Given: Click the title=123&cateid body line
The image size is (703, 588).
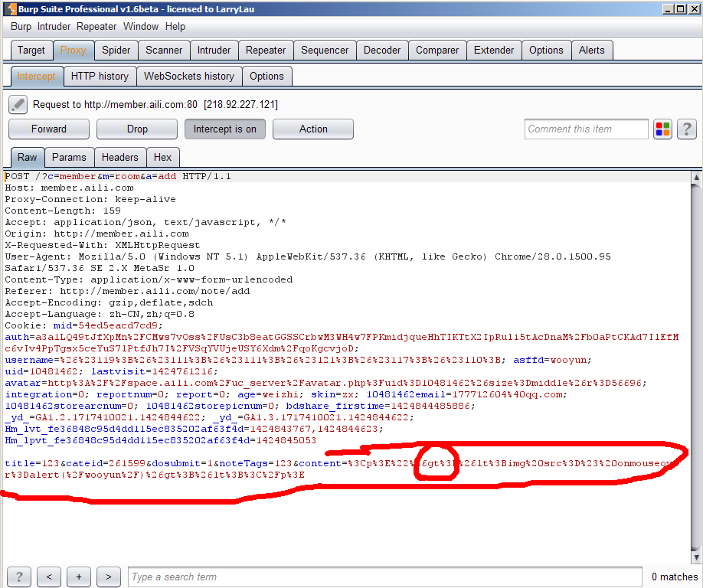Looking at the screenshot, I should tap(339, 463).
